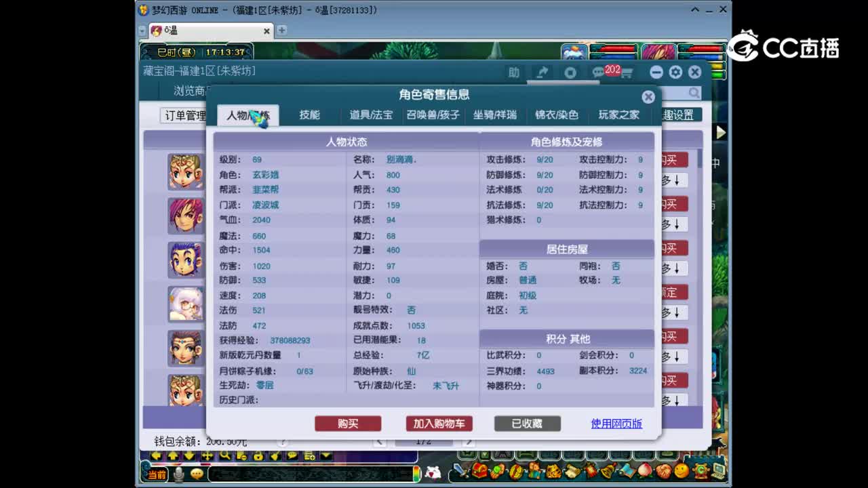Click the pet face icon beside chat bar
Image resolution: width=868 pixels, height=488 pixels.
pos(433,473)
